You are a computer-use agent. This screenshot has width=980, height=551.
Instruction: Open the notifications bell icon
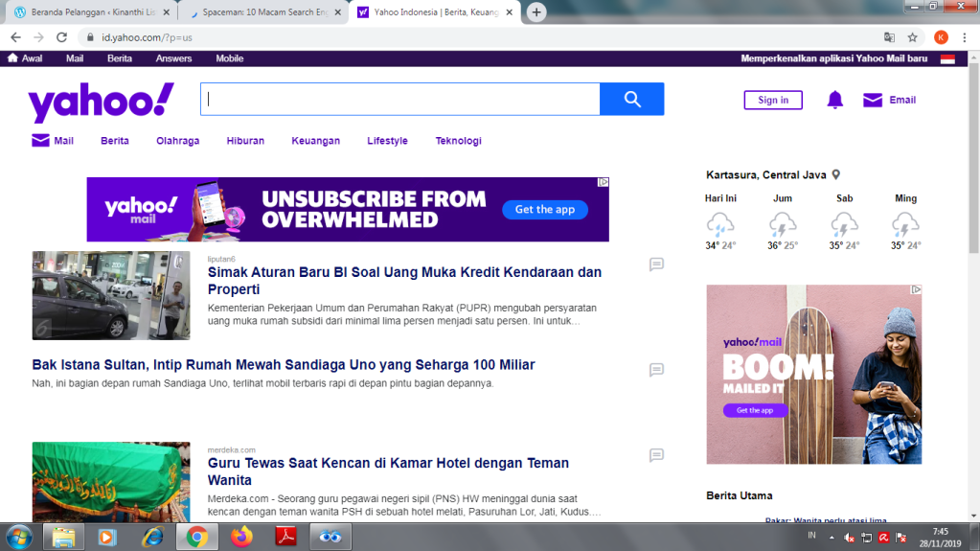834,100
